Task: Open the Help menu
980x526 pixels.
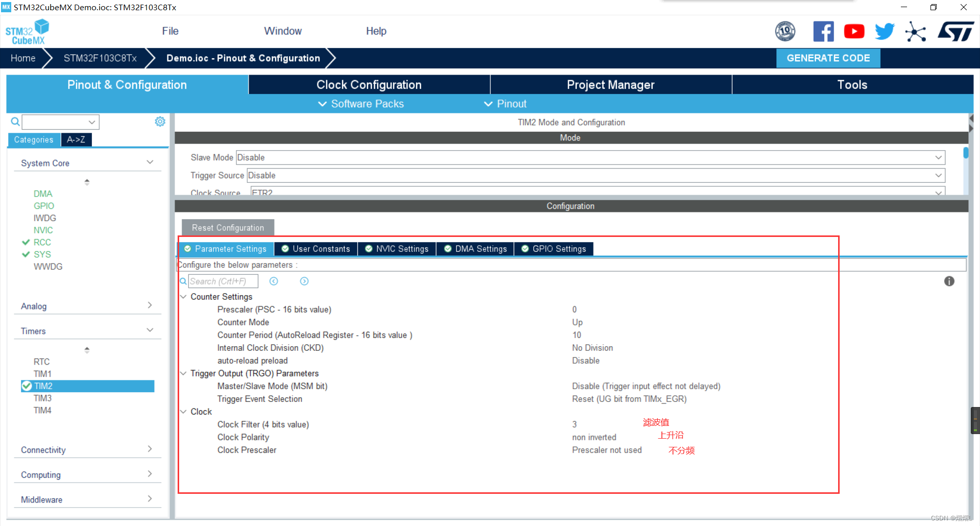Action: pos(376,31)
